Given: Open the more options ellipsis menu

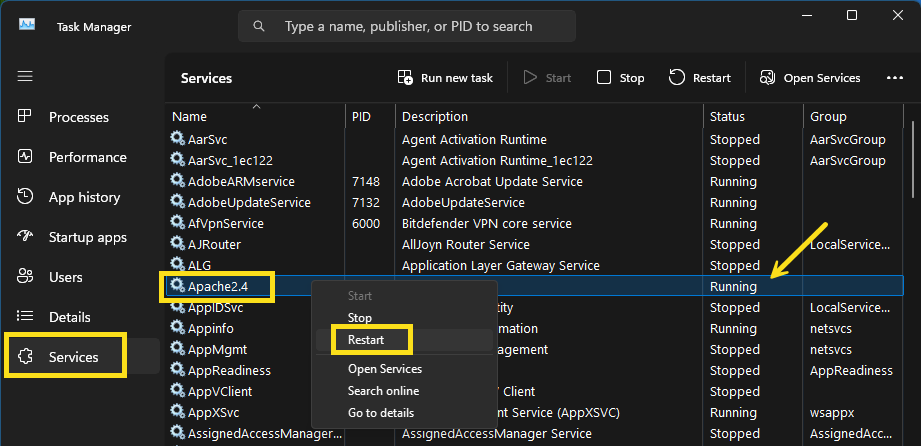Looking at the screenshot, I should (x=895, y=78).
